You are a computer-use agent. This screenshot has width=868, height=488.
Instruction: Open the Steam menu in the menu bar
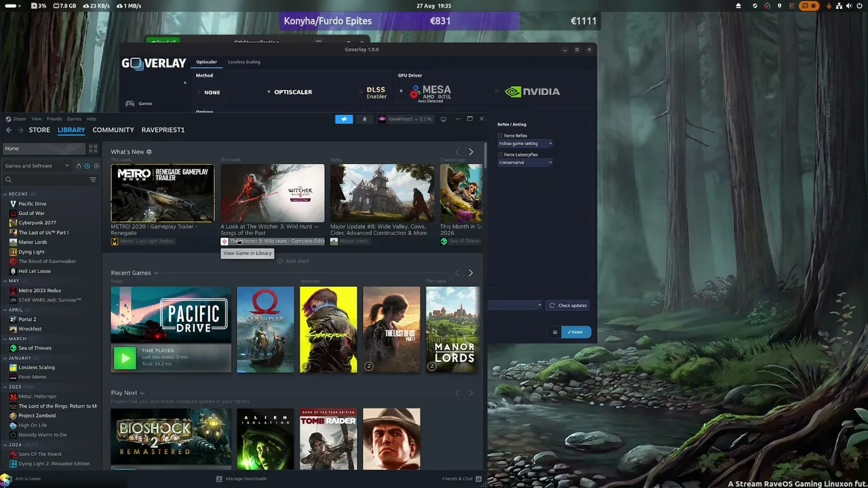[20, 119]
